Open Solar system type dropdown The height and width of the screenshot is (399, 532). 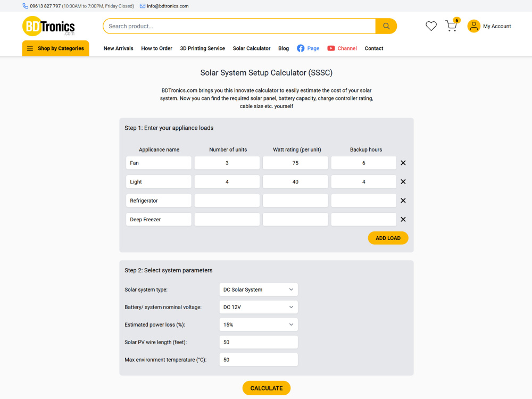click(259, 290)
